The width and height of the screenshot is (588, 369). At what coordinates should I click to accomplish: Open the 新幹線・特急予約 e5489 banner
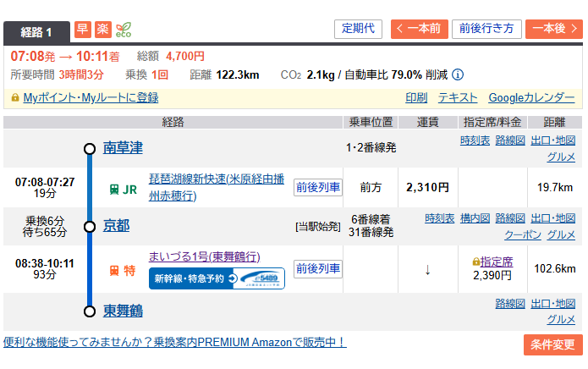pos(217,278)
